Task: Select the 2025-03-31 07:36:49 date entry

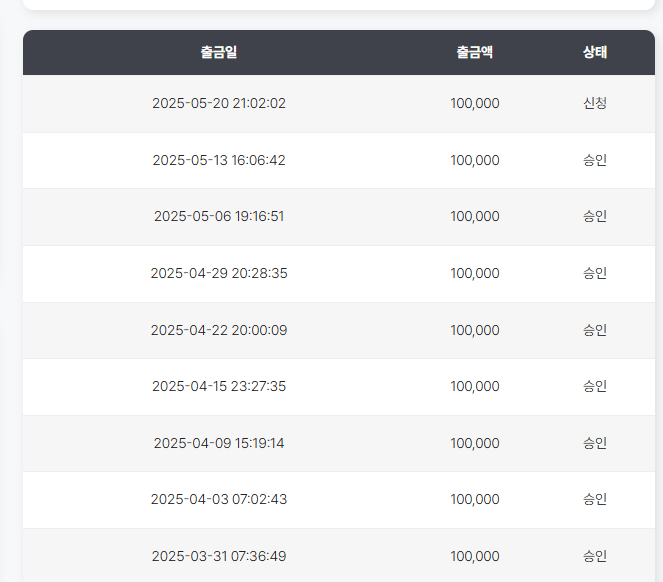Action: coord(219,556)
